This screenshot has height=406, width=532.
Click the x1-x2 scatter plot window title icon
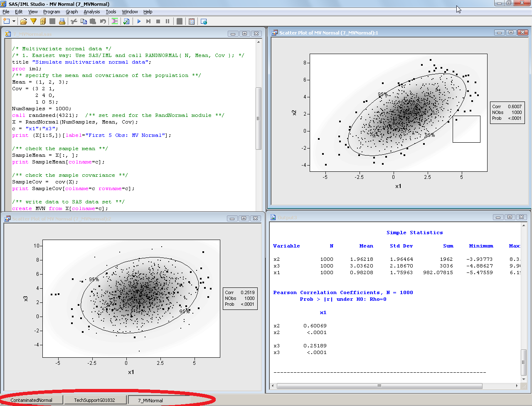click(275, 32)
